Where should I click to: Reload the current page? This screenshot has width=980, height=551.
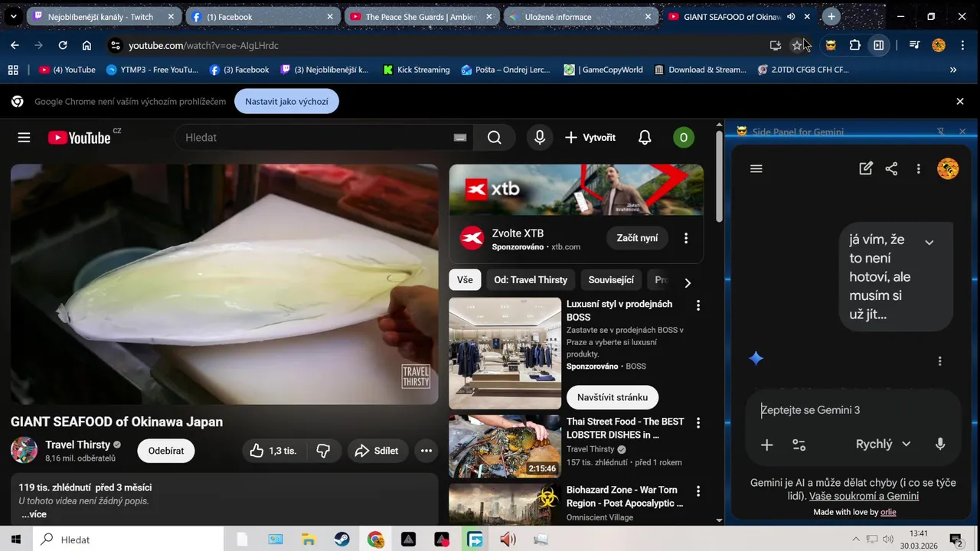63,45
